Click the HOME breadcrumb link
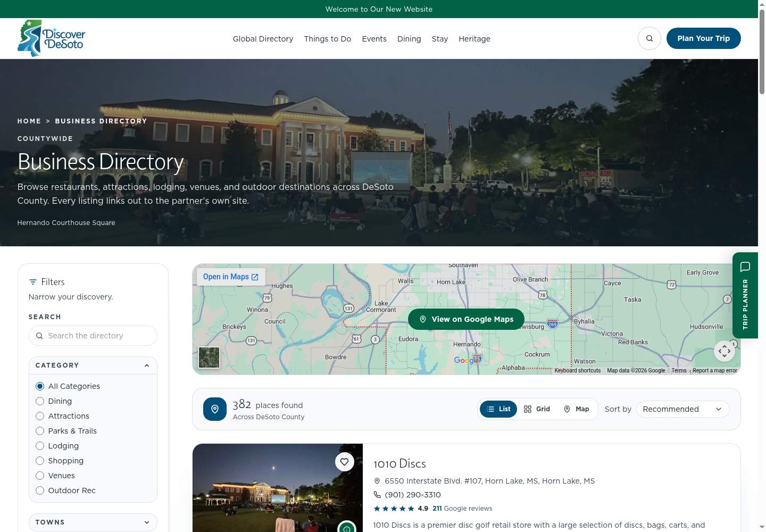Screen dimensions: 766x532 [29, 121]
